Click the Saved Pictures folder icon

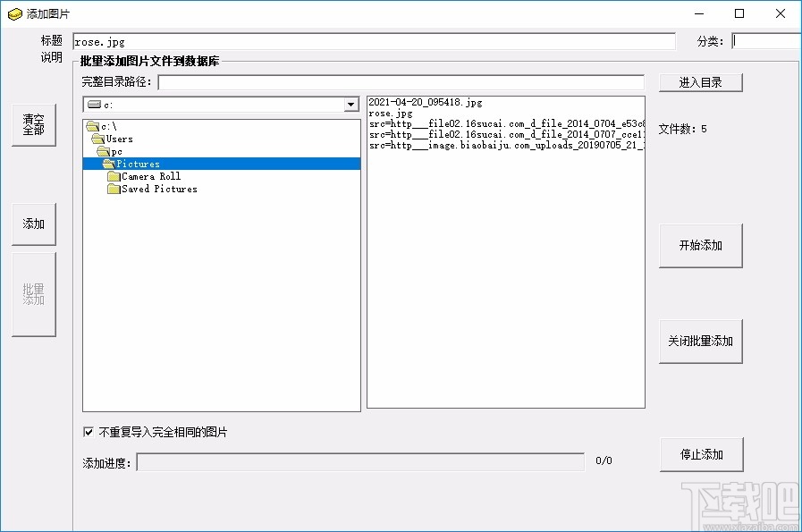[x=113, y=189]
